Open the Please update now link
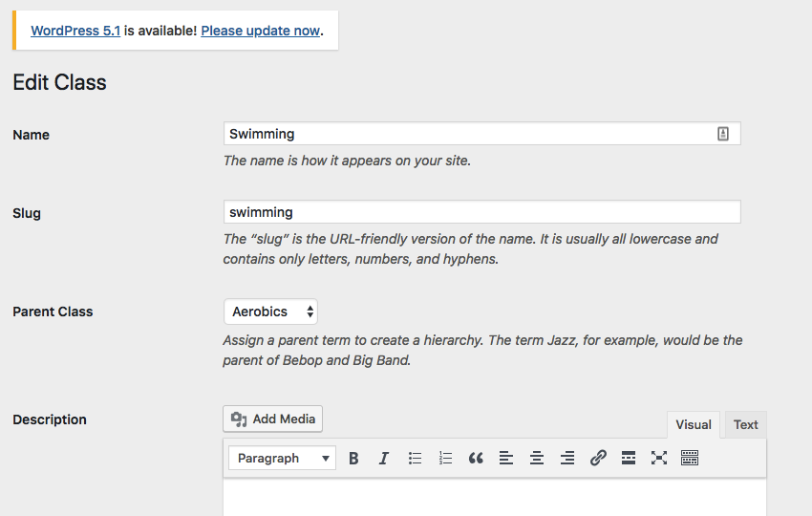This screenshot has width=812, height=516. click(261, 31)
